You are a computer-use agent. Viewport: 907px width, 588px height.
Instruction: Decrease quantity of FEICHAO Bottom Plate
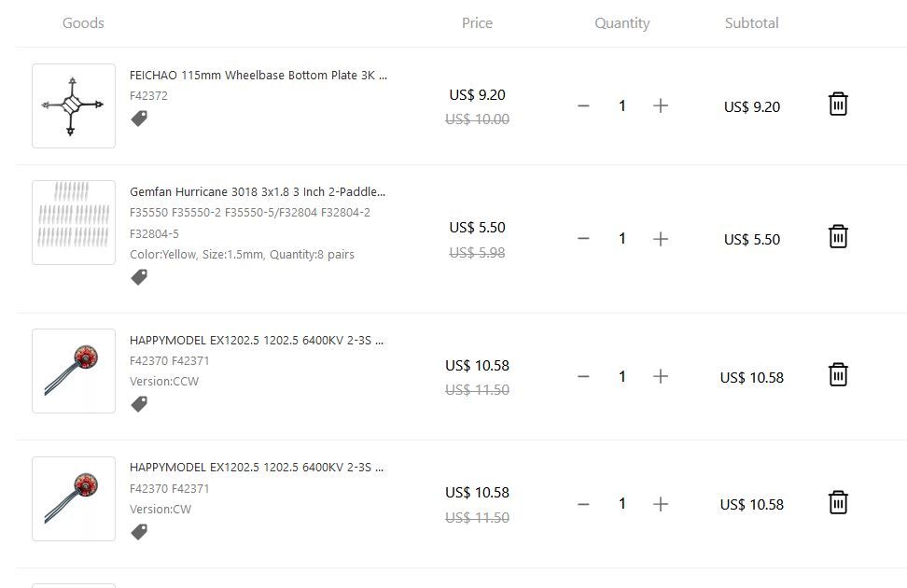[x=583, y=106]
